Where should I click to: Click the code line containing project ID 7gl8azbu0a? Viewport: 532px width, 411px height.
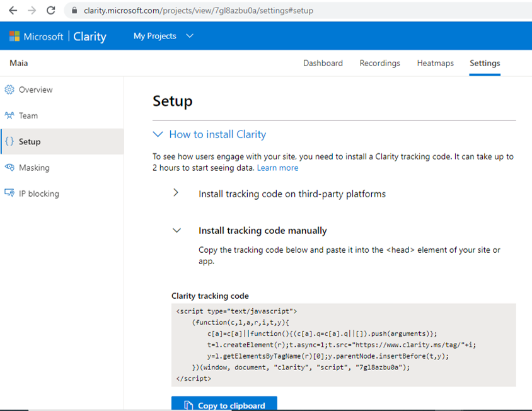coord(301,368)
